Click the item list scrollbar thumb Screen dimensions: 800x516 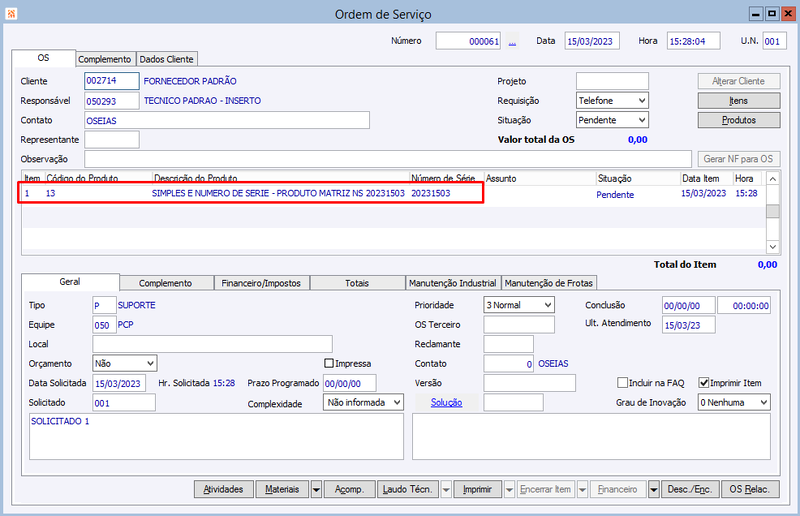773,211
